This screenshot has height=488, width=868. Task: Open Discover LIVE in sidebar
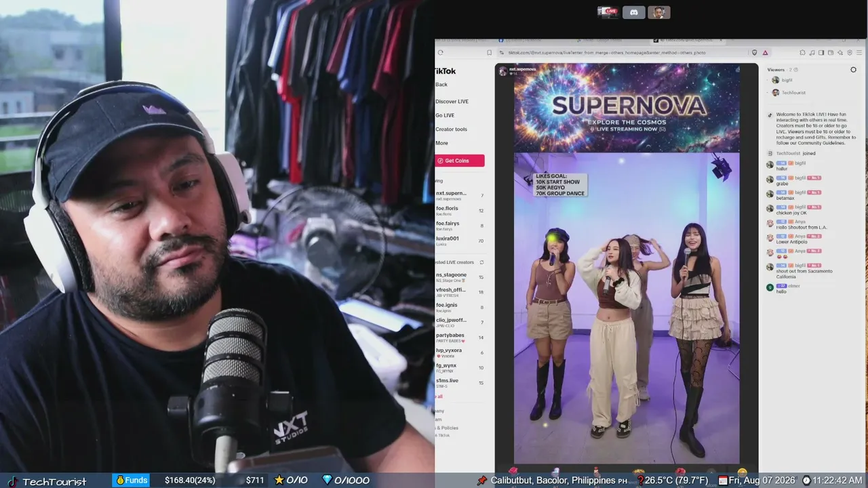[452, 102]
